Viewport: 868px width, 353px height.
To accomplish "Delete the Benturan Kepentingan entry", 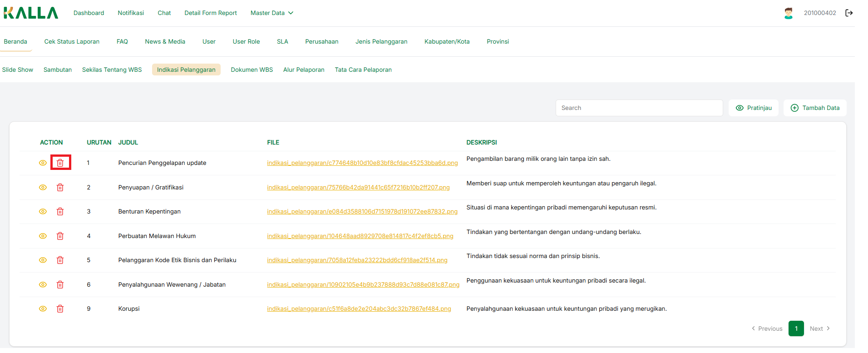I will coord(60,211).
